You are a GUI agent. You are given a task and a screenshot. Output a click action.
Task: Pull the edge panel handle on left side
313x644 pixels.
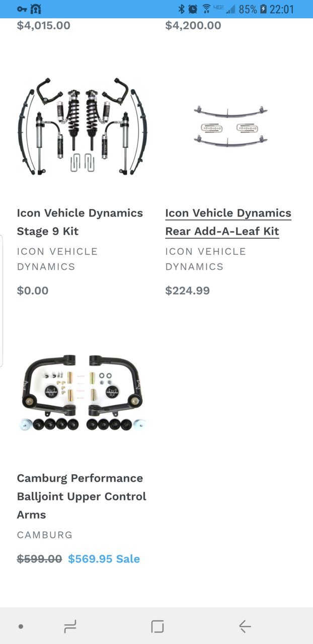[x=2, y=301]
